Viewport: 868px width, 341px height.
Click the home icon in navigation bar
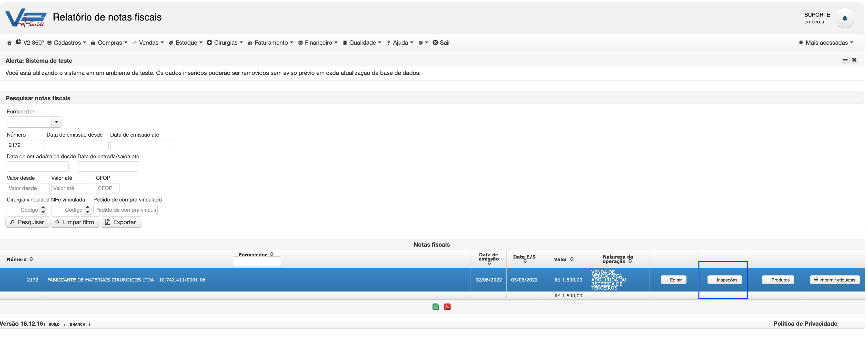pyautogui.click(x=10, y=43)
